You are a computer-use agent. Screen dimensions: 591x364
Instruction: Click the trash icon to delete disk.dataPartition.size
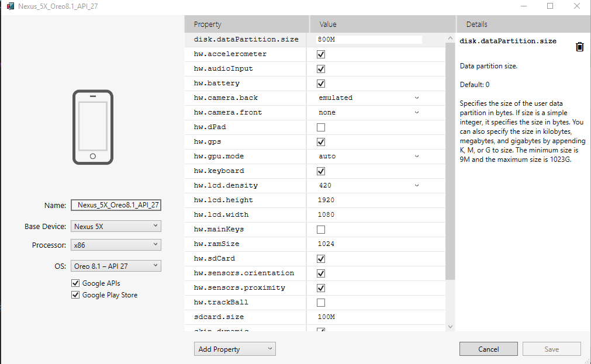pyautogui.click(x=579, y=46)
